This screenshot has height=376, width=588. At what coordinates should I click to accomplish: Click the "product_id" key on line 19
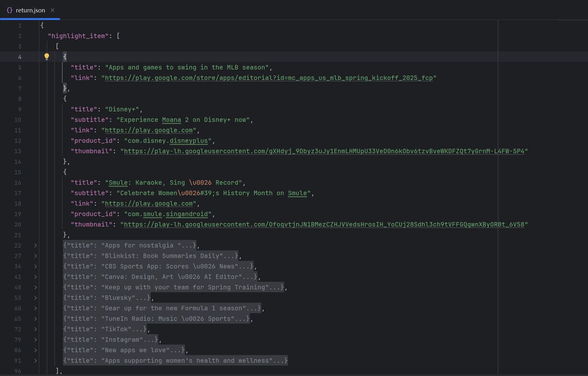point(93,214)
